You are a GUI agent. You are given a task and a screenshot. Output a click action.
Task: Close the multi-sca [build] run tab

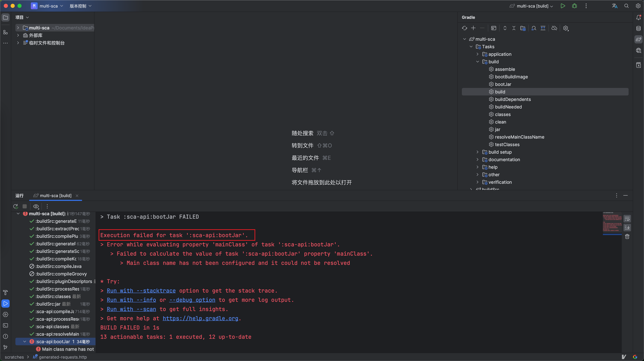(x=77, y=196)
